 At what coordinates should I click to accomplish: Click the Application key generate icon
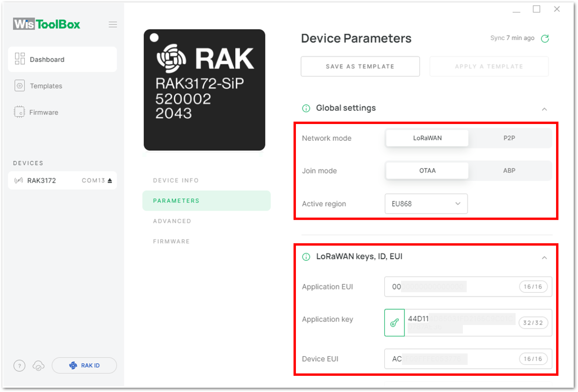point(394,323)
